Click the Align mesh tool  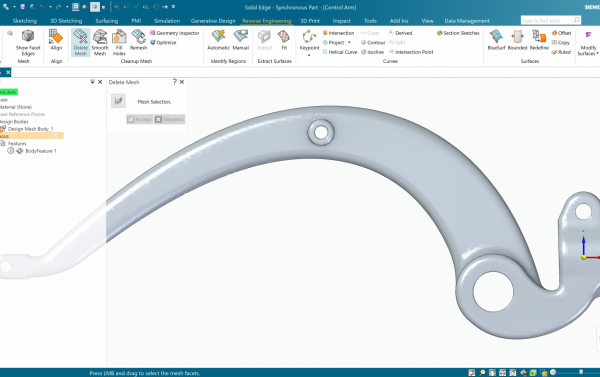click(56, 40)
